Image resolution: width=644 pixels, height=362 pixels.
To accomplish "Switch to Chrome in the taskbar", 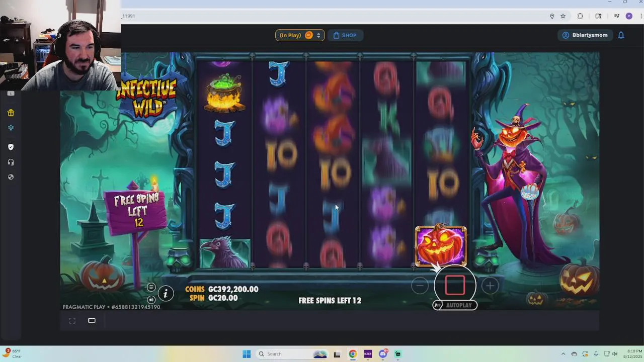I will click(353, 354).
